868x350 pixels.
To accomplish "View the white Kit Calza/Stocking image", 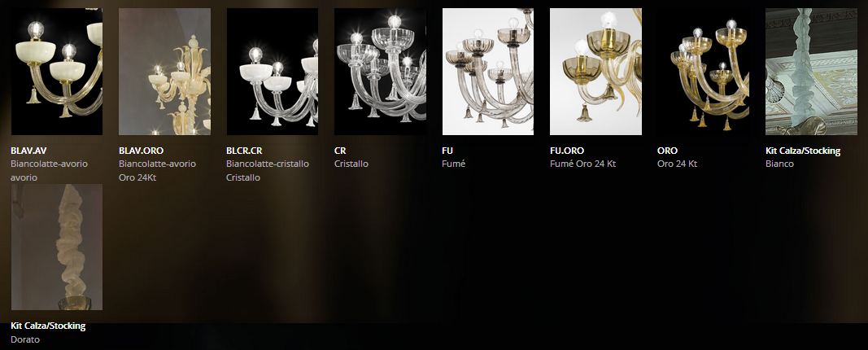I will pyautogui.click(x=811, y=72).
